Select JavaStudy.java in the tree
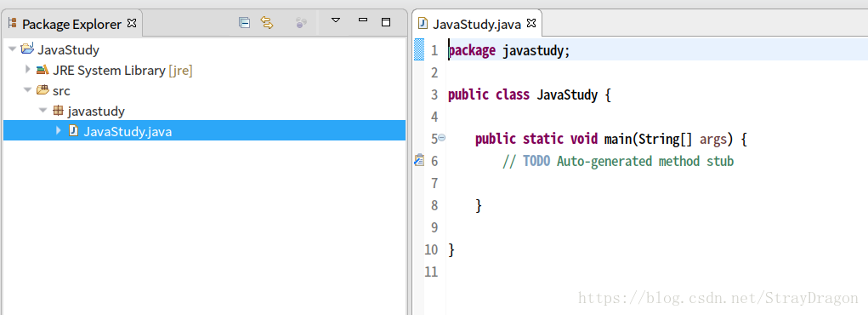868x315 pixels. (128, 131)
